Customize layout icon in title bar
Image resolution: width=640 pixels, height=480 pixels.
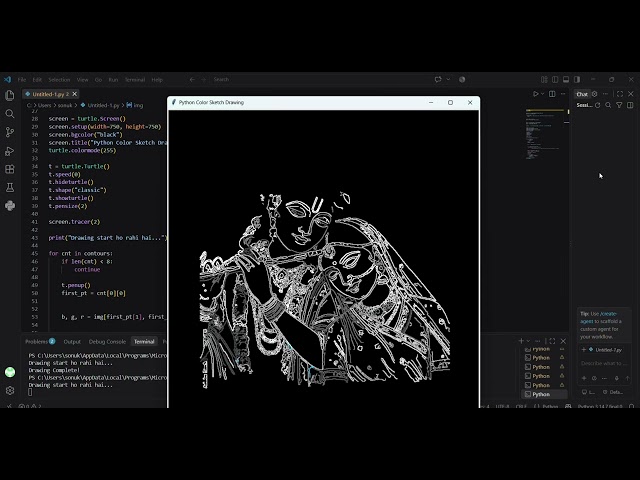544,80
